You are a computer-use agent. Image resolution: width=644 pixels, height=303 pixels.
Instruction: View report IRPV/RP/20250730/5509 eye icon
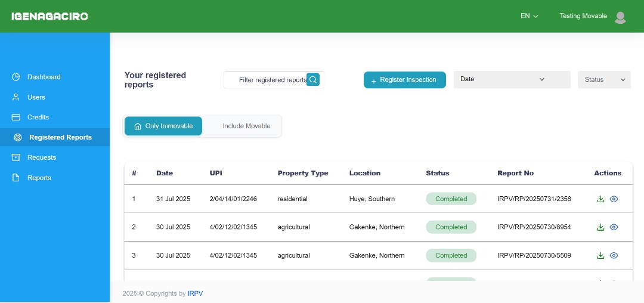pyautogui.click(x=614, y=255)
